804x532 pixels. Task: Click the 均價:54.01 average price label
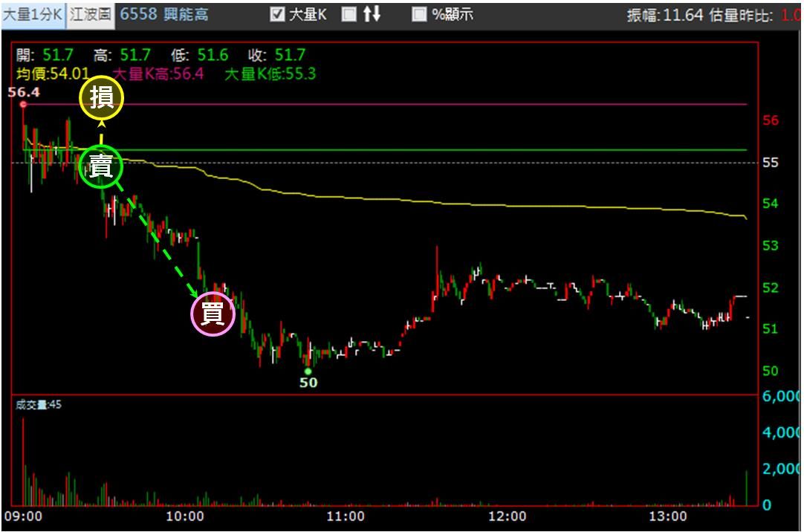(53, 74)
